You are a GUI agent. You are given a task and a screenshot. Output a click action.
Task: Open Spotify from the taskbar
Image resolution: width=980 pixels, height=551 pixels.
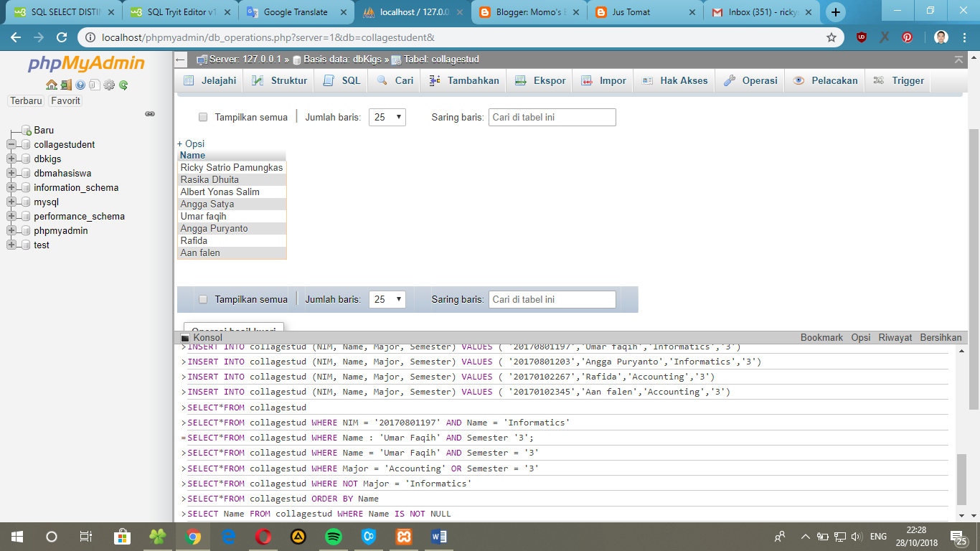pyautogui.click(x=333, y=536)
